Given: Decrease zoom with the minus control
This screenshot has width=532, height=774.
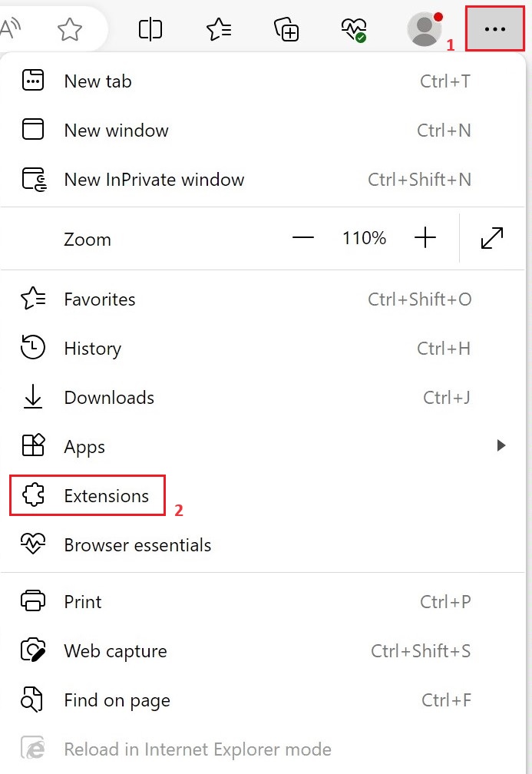Looking at the screenshot, I should [x=302, y=238].
